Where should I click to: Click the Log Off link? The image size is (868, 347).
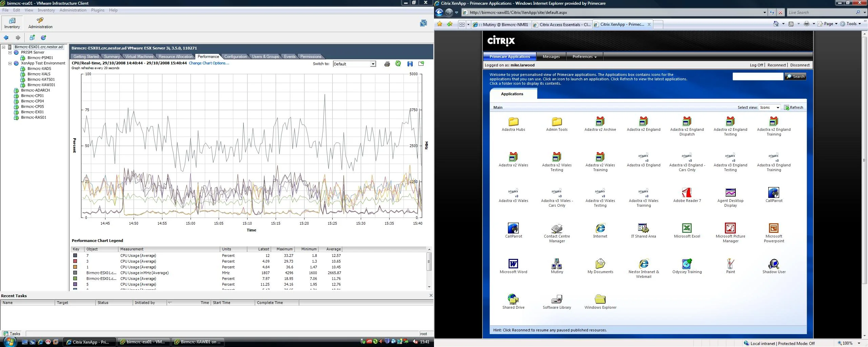coord(756,65)
